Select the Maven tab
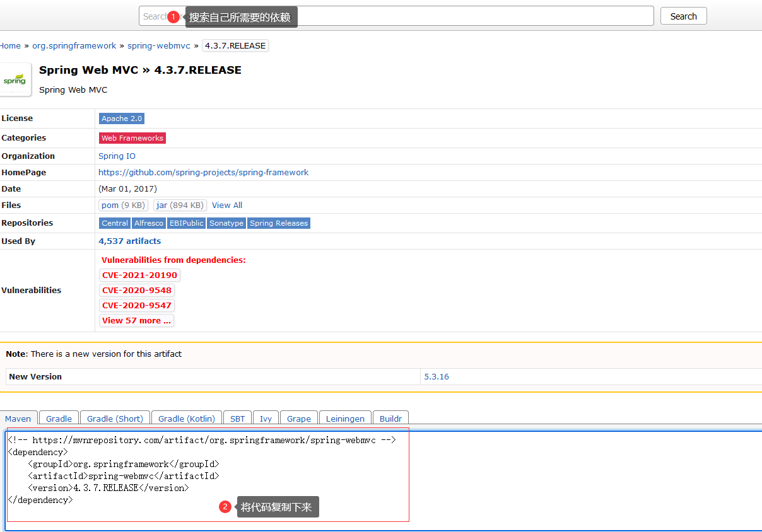This screenshot has width=762, height=532. [x=18, y=419]
